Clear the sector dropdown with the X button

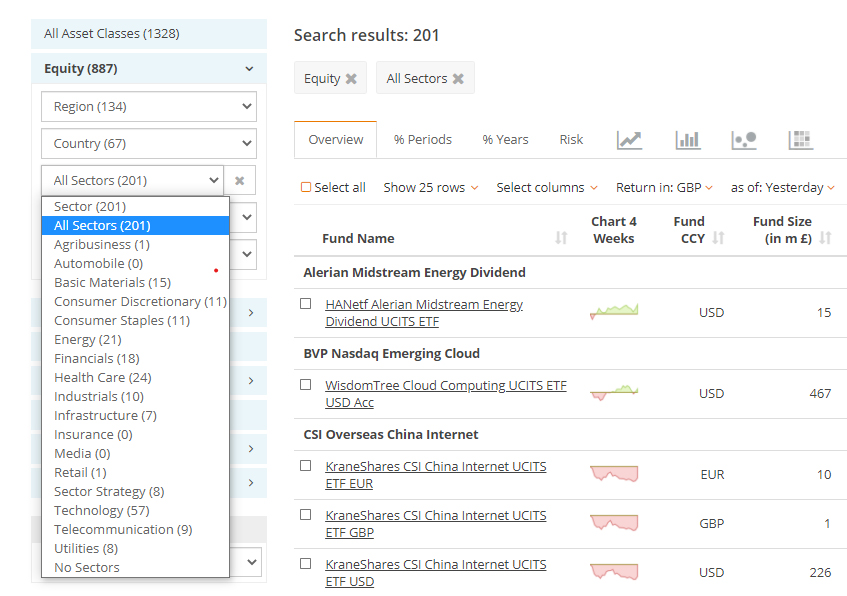[x=240, y=181]
